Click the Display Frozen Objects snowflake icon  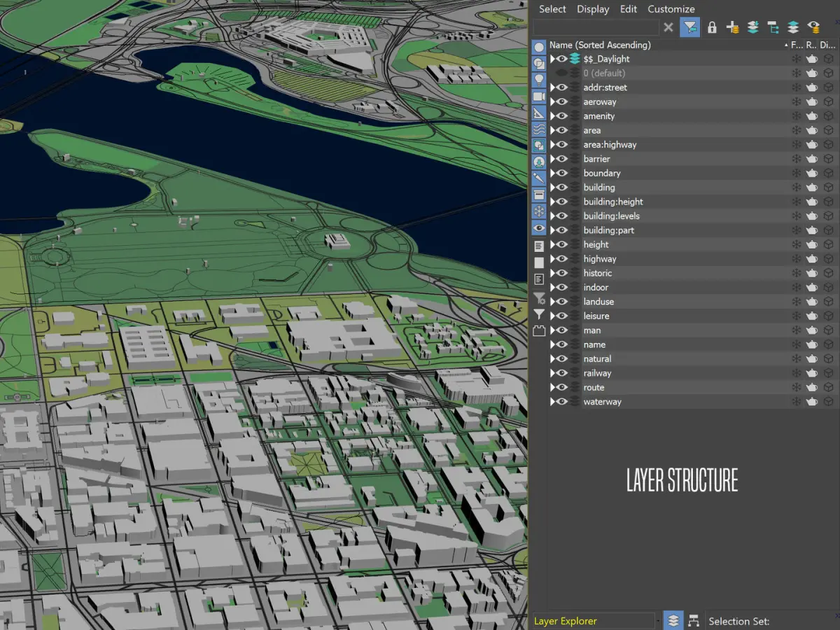(539, 211)
